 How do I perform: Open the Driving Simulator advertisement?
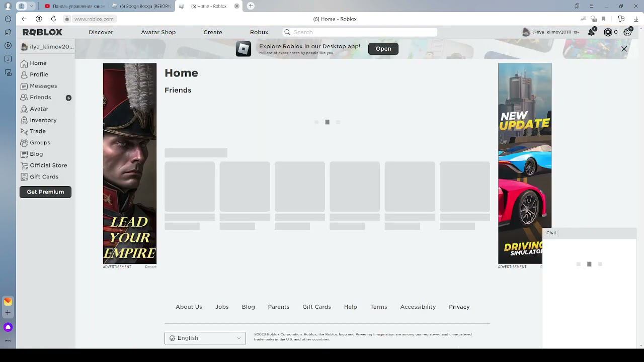click(x=525, y=163)
